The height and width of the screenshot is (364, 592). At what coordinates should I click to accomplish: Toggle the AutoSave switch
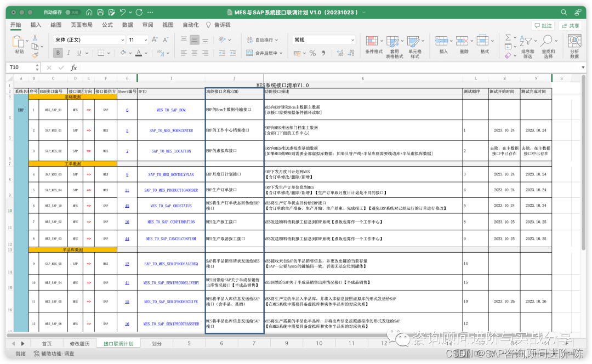coord(72,12)
